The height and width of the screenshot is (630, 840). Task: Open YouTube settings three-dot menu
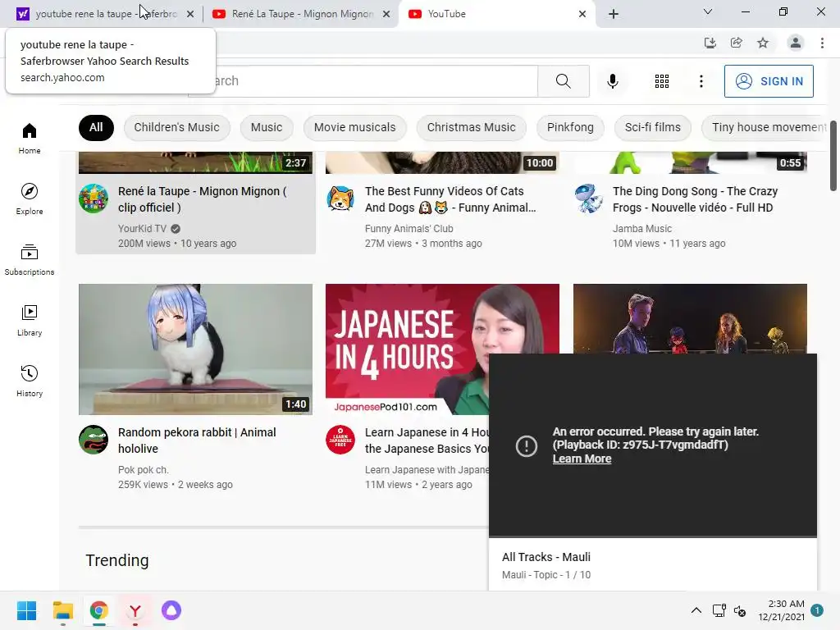[701, 81]
